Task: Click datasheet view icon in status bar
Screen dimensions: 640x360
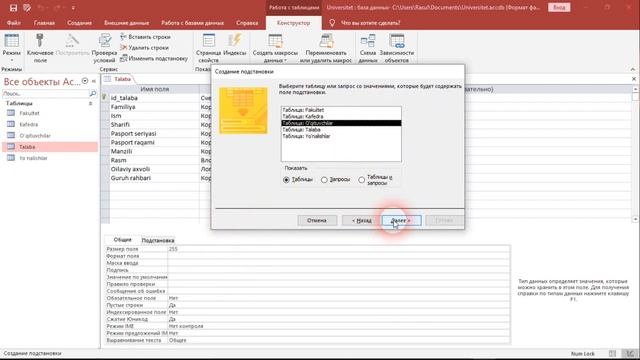Action: point(612,353)
